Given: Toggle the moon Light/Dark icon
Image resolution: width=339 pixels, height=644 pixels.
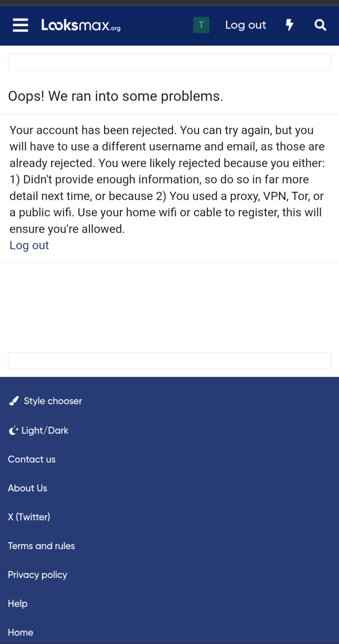Looking at the screenshot, I should (13, 430).
